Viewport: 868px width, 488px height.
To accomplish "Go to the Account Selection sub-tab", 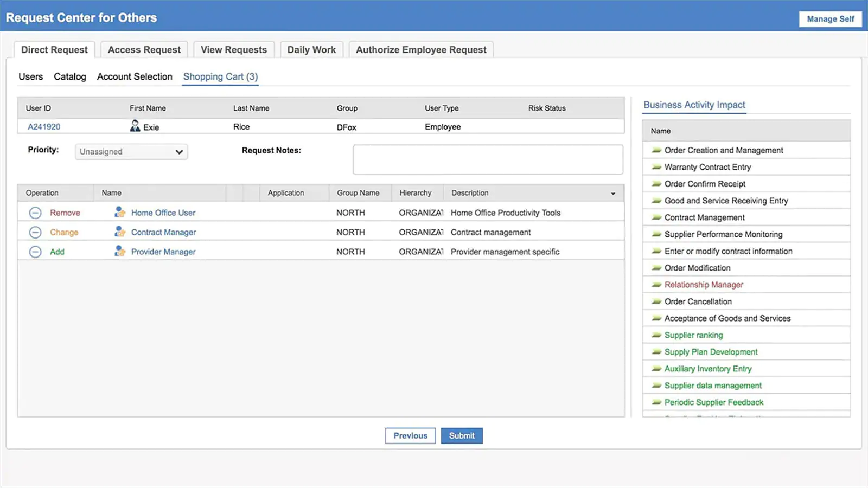I will click(x=135, y=77).
